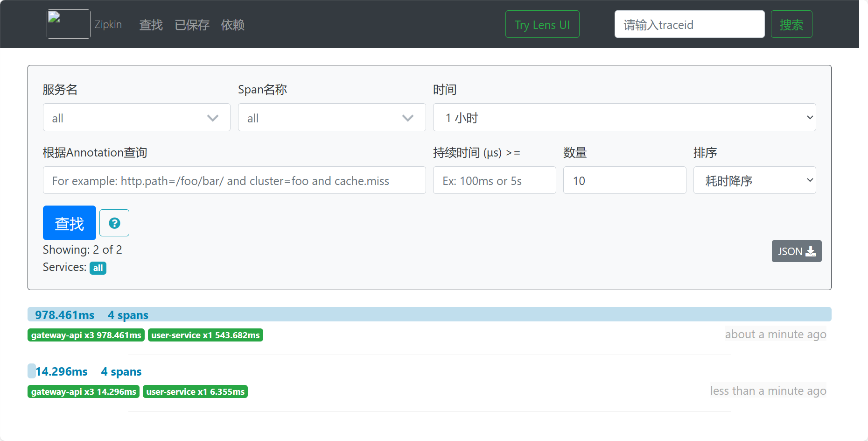Click the user-service x1 543.682ms tag
The height and width of the screenshot is (441, 868).
pyautogui.click(x=205, y=335)
